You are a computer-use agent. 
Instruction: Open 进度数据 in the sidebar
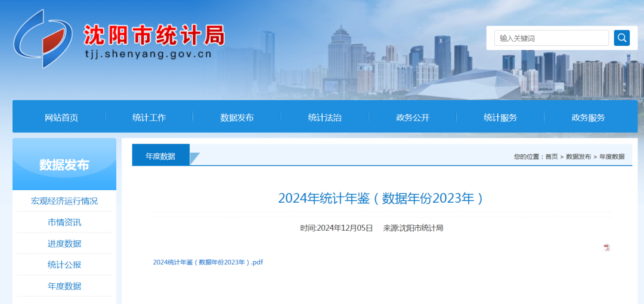click(x=64, y=244)
